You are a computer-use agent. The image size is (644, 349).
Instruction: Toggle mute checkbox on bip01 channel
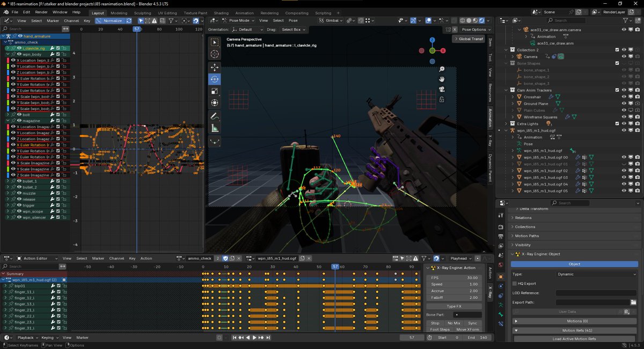(58, 286)
